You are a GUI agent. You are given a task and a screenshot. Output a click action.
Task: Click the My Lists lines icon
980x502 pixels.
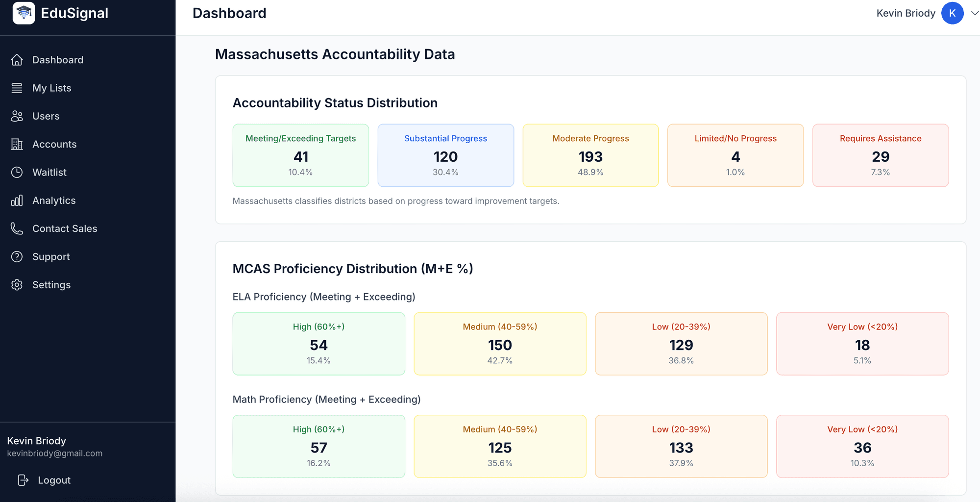click(17, 88)
